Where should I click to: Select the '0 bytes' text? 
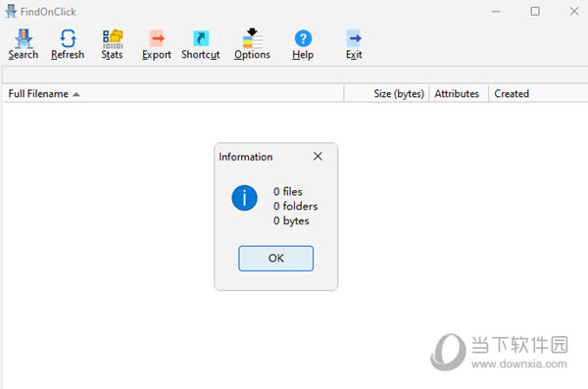[x=291, y=220]
